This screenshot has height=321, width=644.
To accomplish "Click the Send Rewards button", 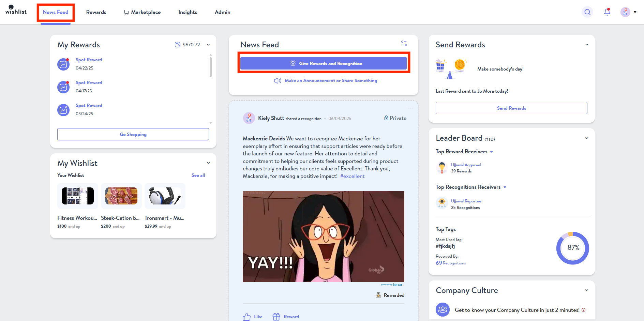I will coord(511,108).
